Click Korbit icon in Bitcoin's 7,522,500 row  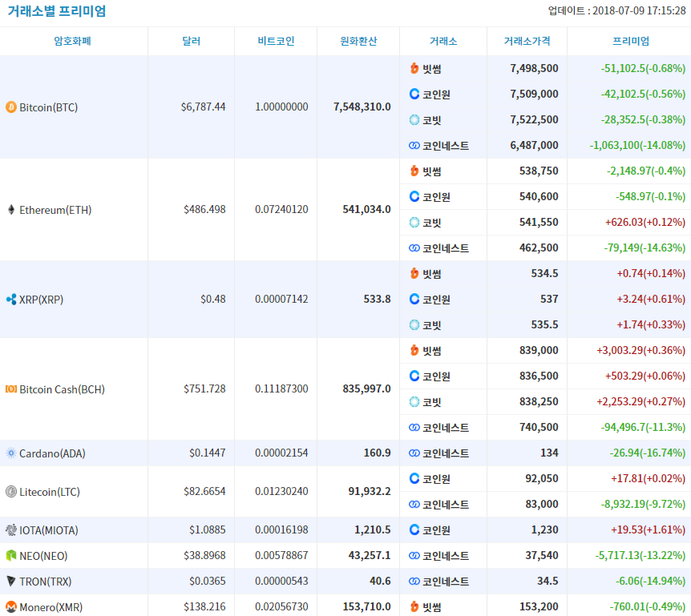tap(414, 120)
